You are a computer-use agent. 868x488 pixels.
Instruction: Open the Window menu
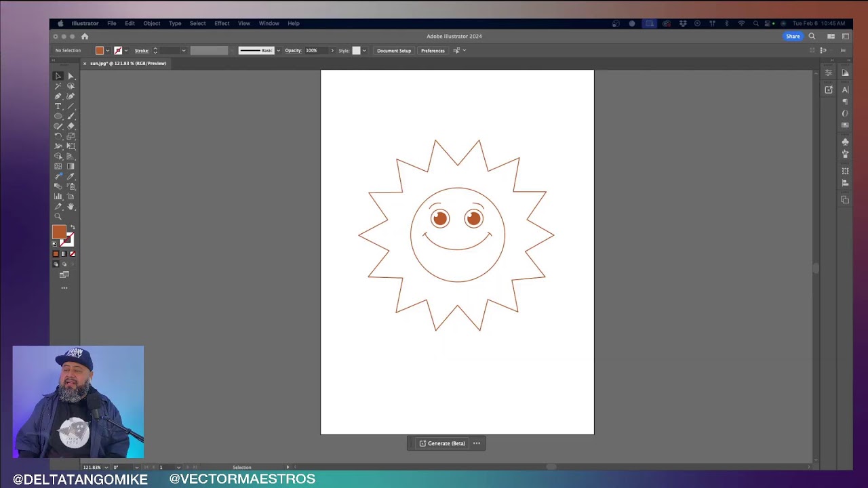[x=269, y=23]
